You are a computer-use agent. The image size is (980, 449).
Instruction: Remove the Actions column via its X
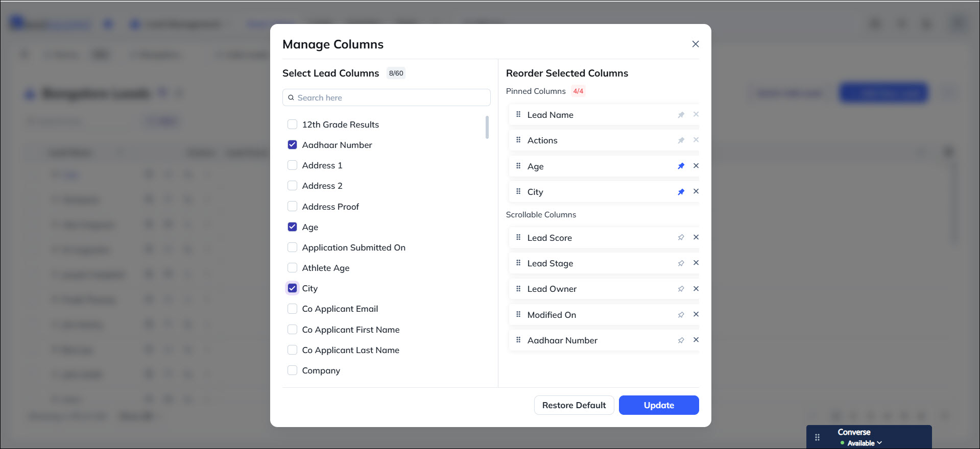tap(696, 140)
